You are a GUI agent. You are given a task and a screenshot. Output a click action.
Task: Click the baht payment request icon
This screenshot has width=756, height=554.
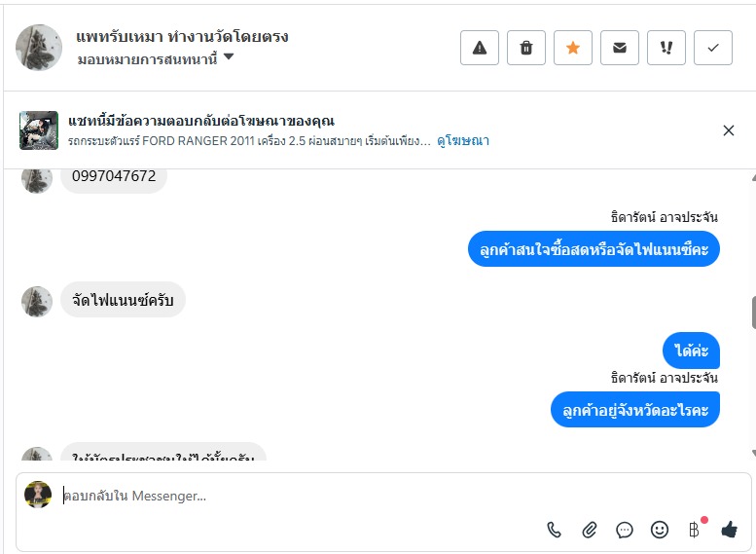point(694,530)
